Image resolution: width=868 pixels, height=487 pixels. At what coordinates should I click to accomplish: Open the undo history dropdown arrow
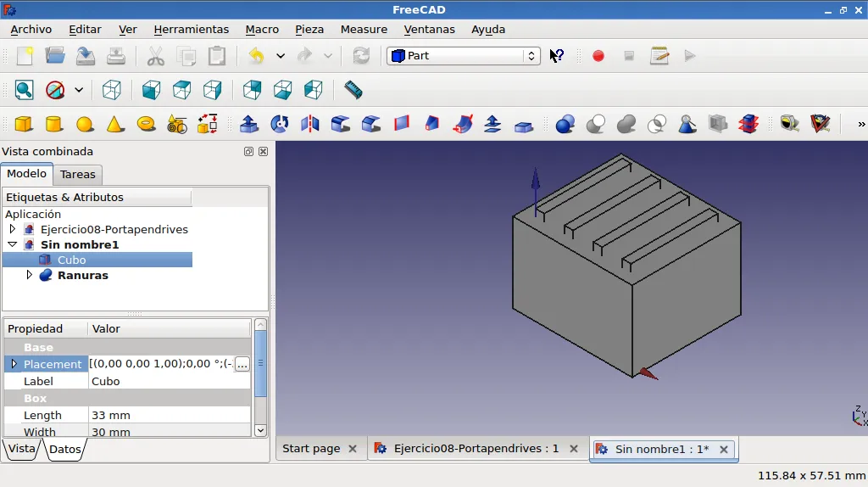(x=281, y=56)
